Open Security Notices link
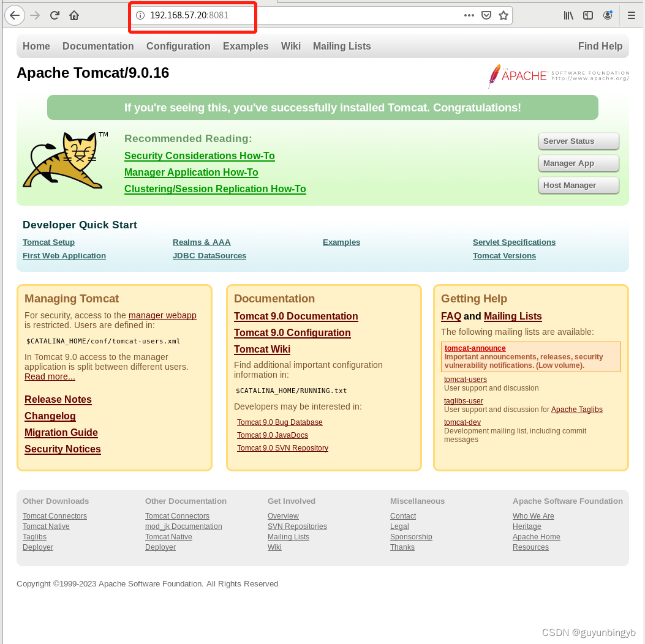645x644 pixels. coord(62,449)
